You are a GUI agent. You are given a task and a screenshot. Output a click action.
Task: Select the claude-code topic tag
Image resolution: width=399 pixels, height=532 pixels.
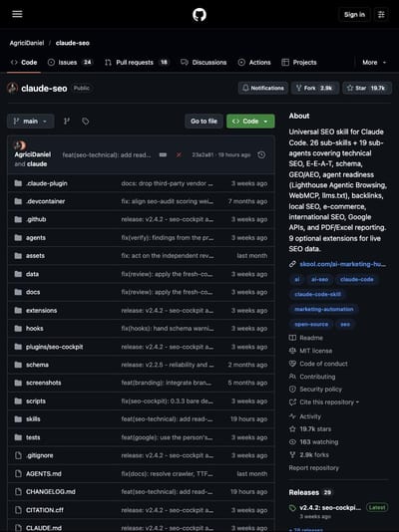(356, 280)
